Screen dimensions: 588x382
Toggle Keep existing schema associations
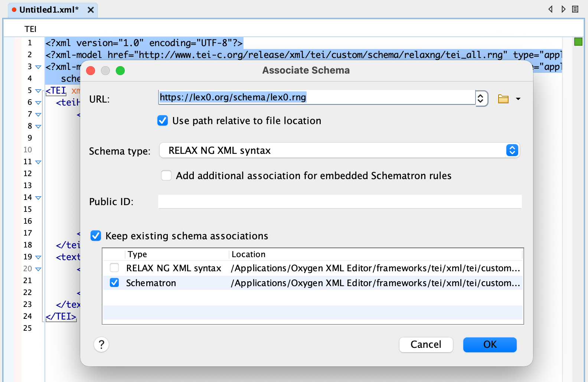pos(96,236)
